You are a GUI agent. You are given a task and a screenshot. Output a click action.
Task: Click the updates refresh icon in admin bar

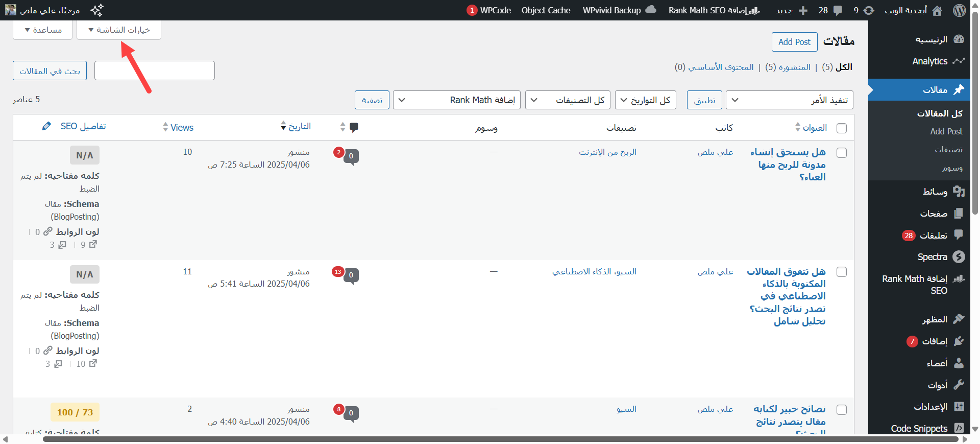(x=868, y=10)
